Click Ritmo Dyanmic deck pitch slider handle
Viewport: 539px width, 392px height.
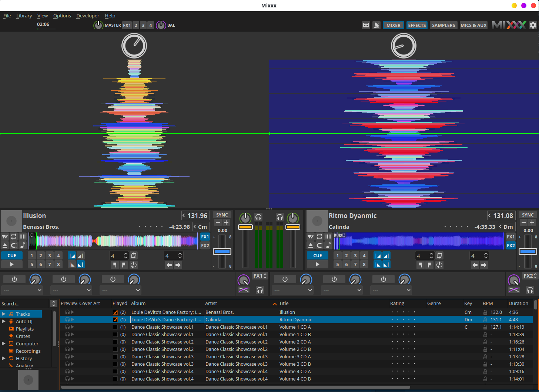pos(528,251)
